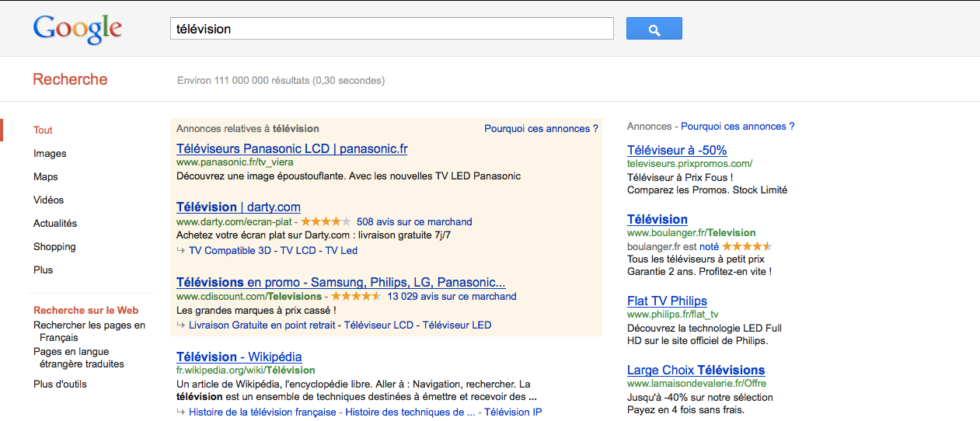Click cdiscount.com star rating icons
This screenshot has height=421, width=980.
pos(356,296)
